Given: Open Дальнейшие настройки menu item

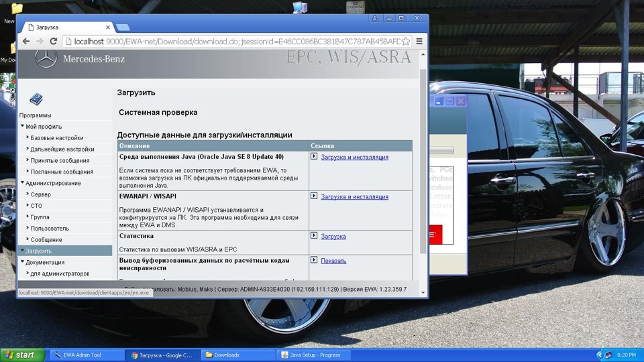Looking at the screenshot, I should [62, 149].
